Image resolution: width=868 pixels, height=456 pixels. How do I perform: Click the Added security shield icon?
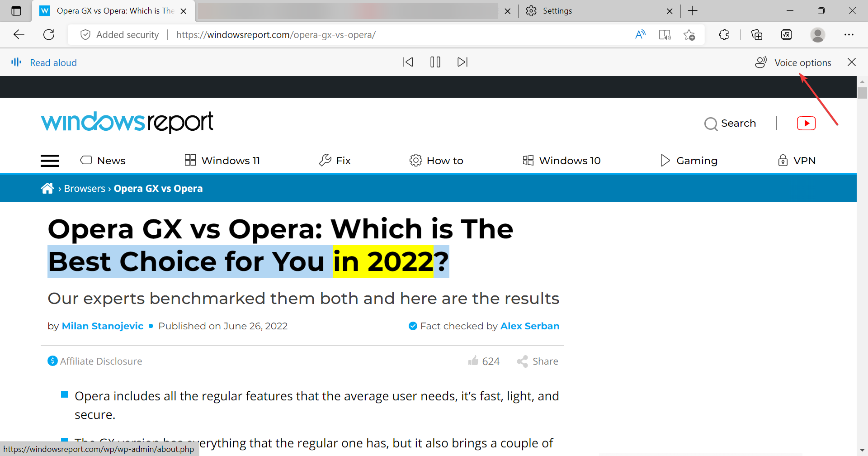pos(85,35)
